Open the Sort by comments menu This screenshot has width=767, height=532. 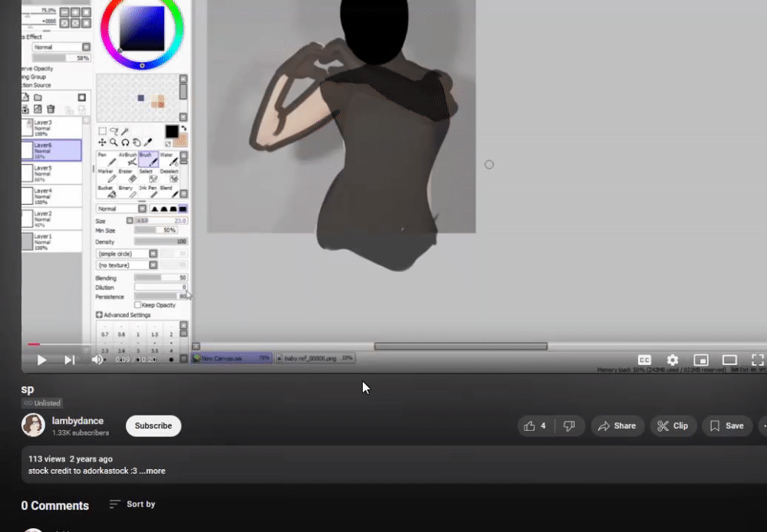click(132, 504)
